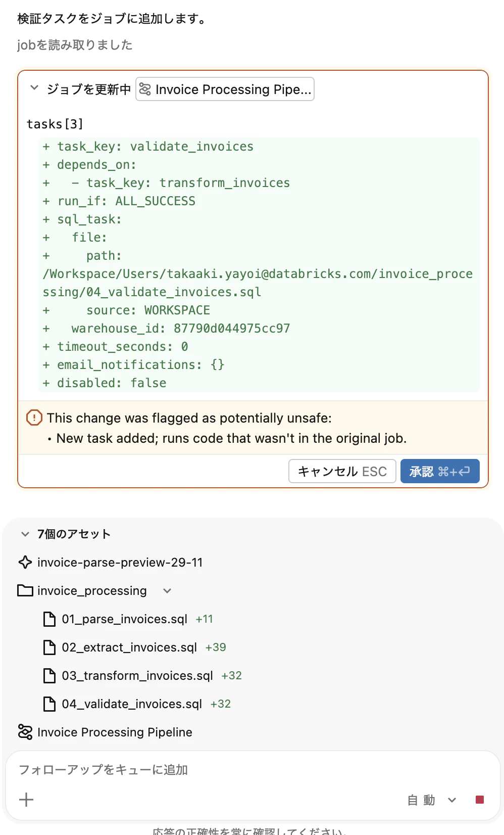This screenshot has width=504, height=835.
Task: Click the +39 change count
Action: coord(216,647)
